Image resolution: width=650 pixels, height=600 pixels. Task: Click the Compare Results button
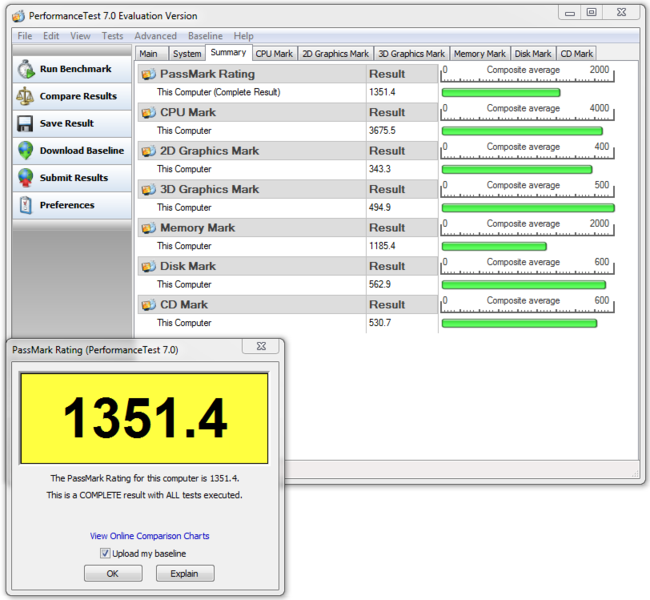coord(72,96)
